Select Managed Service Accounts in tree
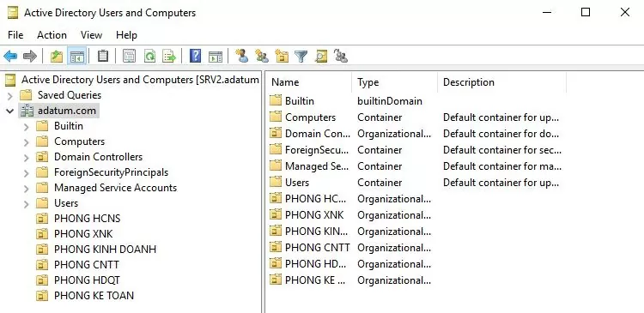Image resolution: width=644 pixels, height=313 pixels. tap(115, 188)
